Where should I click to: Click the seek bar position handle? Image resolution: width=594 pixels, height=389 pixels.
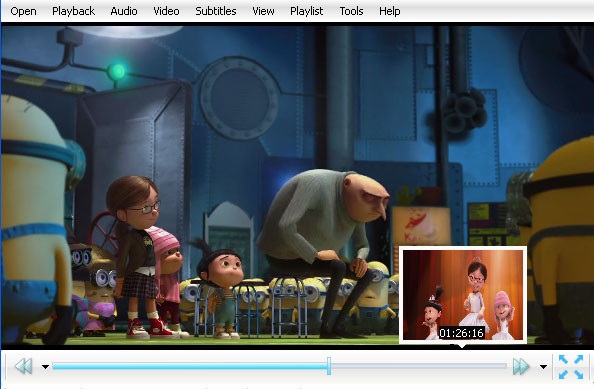point(329,366)
